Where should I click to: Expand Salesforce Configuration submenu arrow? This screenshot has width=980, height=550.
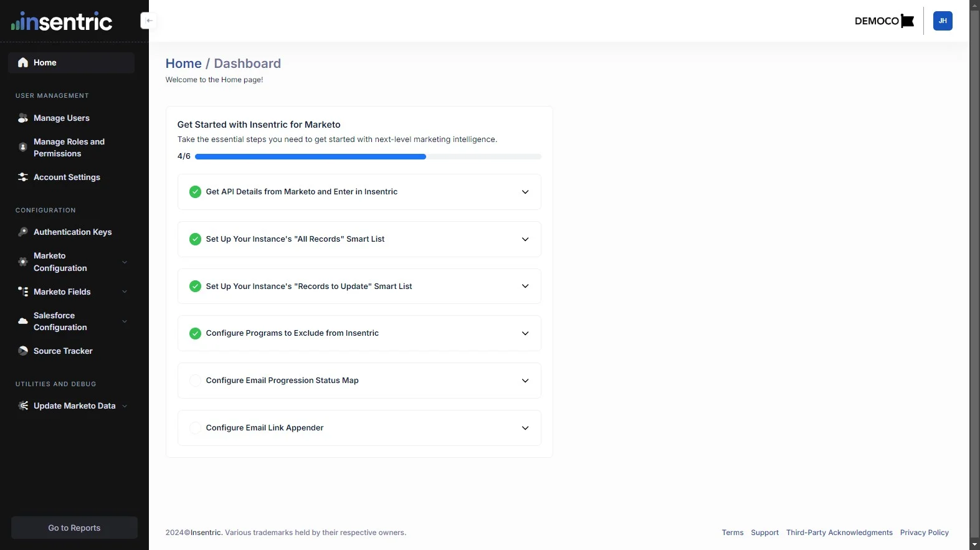125,321
